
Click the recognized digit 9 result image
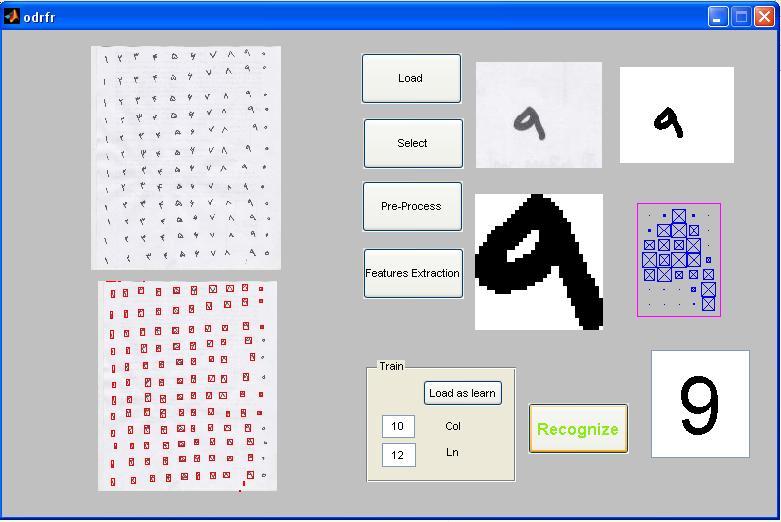[x=700, y=404]
